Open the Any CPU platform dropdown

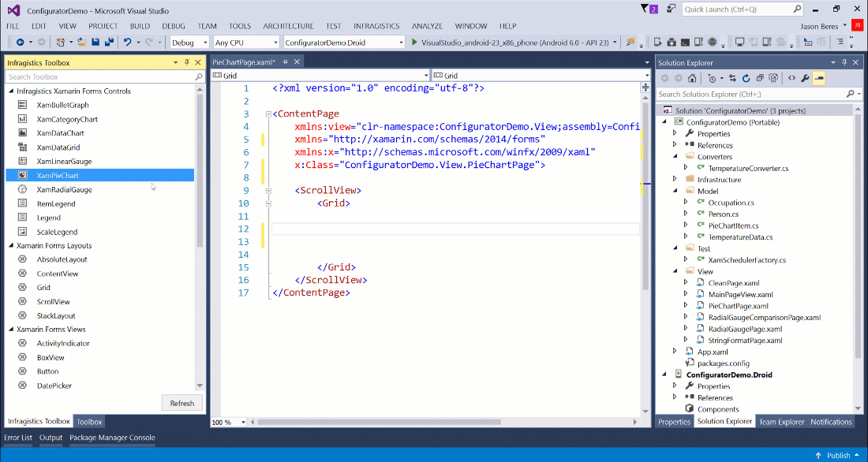point(275,43)
